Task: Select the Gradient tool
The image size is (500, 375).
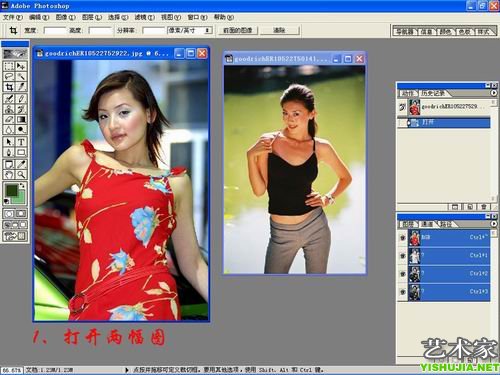Action: pyautogui.click(x=21, y=119)
